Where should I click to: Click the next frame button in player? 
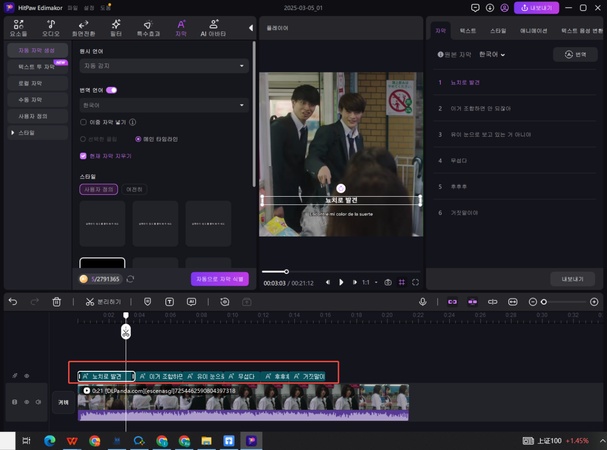click(x=354, y=282)
